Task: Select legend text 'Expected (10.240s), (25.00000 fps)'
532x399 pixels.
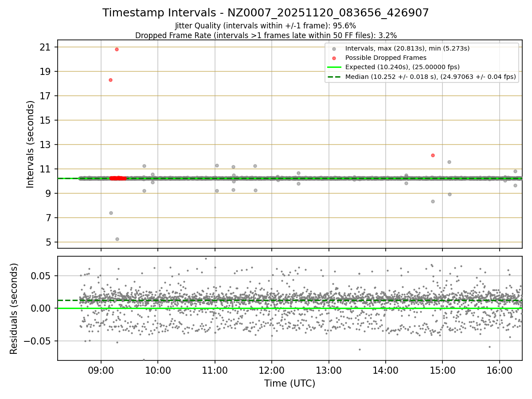Action: pos(403,67)
